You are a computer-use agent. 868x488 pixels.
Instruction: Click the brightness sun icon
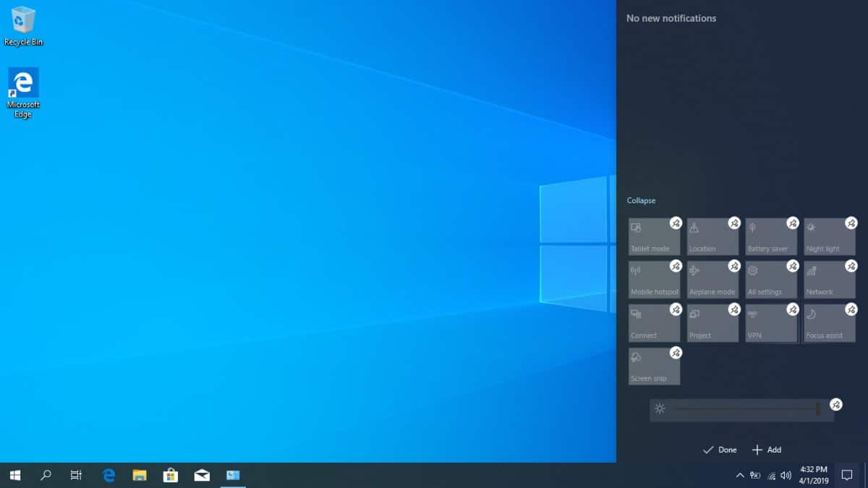point(659,409)
